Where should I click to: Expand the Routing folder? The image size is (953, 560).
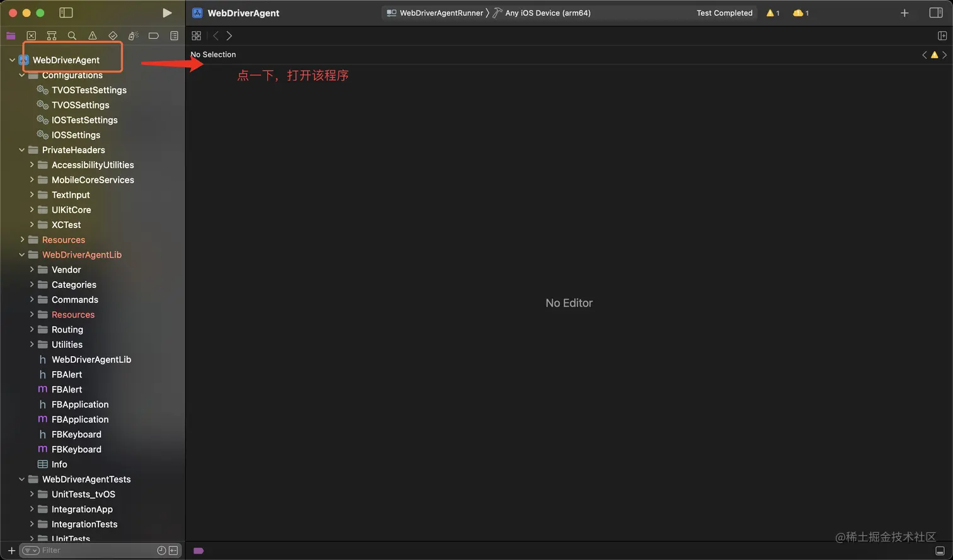click(x=32, y=329)
